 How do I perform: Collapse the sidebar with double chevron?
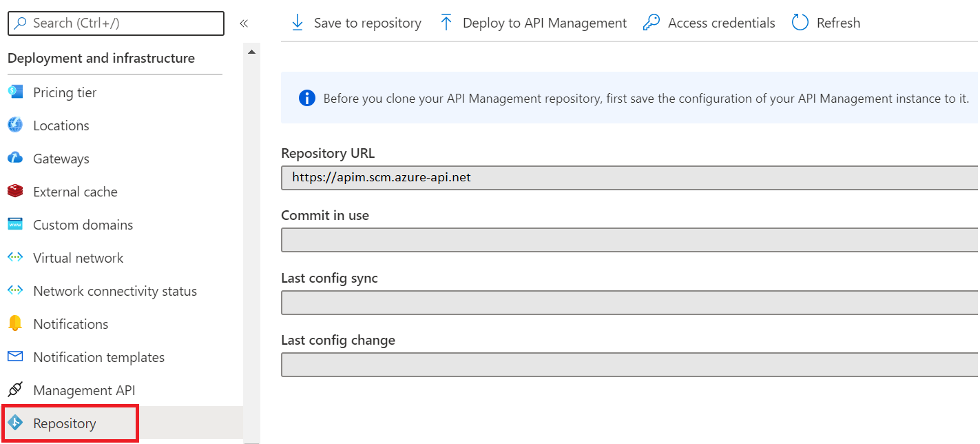click(x=244, y=23)
